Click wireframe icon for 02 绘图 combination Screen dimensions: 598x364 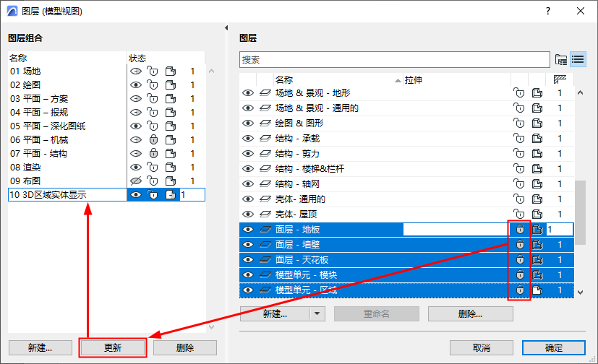coord(171,85)
